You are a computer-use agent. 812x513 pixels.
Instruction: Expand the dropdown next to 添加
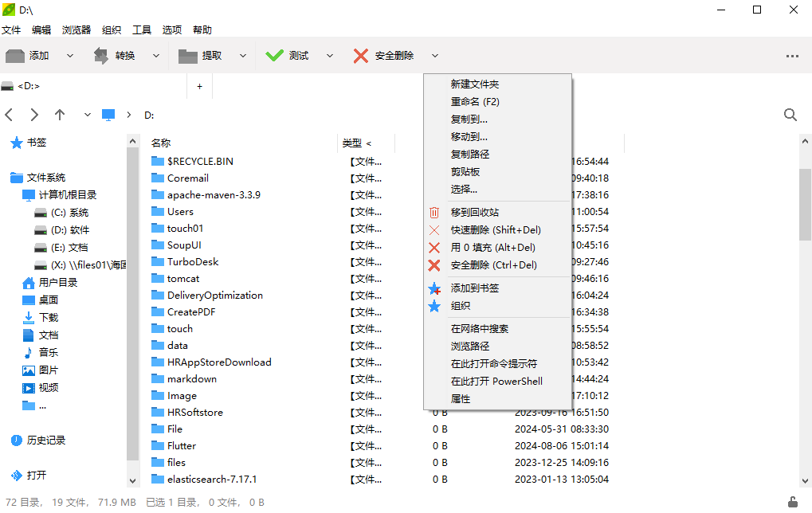[x=69, y=56]
